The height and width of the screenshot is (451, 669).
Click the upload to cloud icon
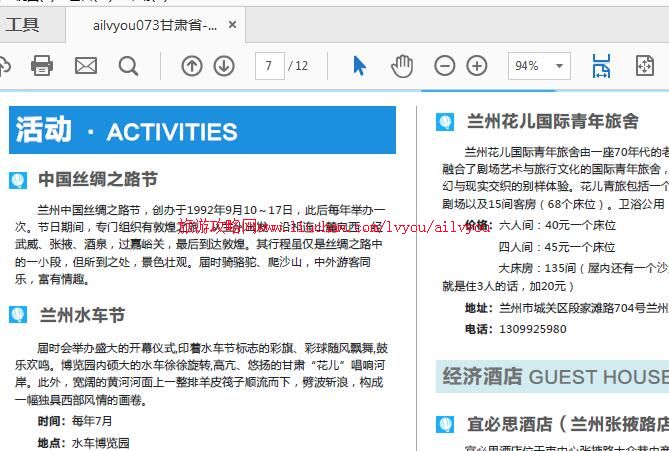(x=4, y=66)
